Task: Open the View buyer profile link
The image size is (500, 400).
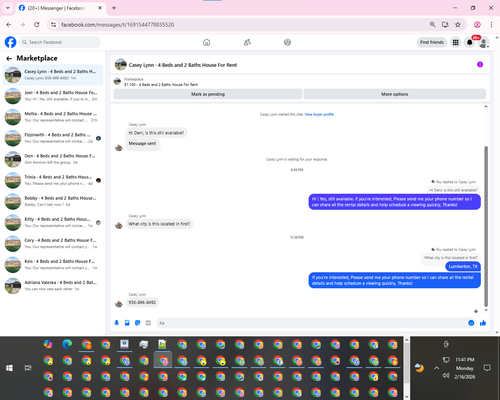Action: click(x=319, y=114)
